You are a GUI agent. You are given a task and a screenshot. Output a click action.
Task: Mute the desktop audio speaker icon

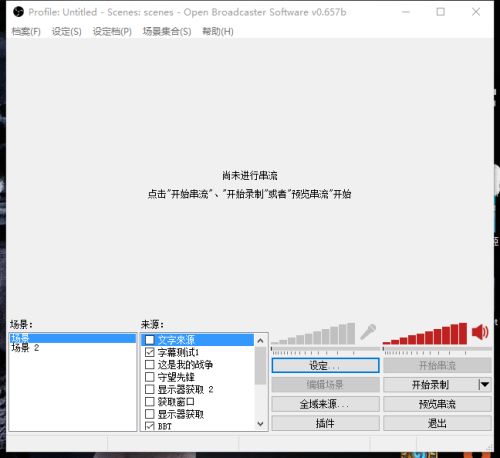point(480,332)
